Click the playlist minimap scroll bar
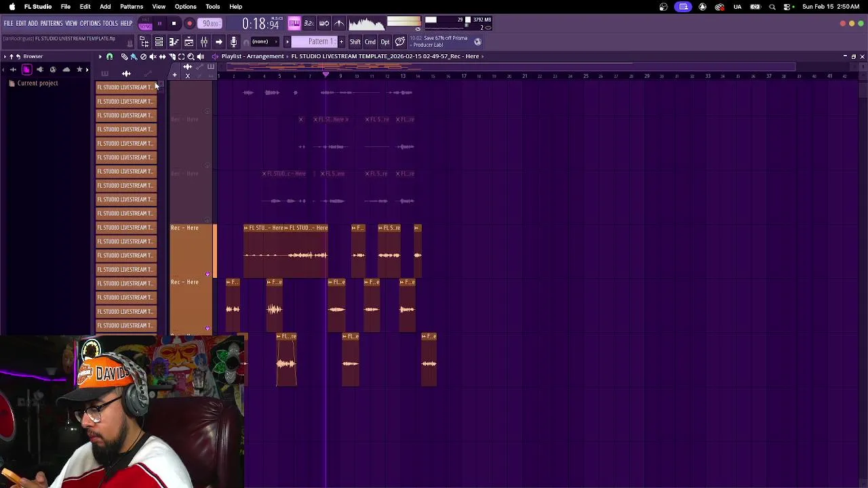868x488 pixels. (511, 67)
